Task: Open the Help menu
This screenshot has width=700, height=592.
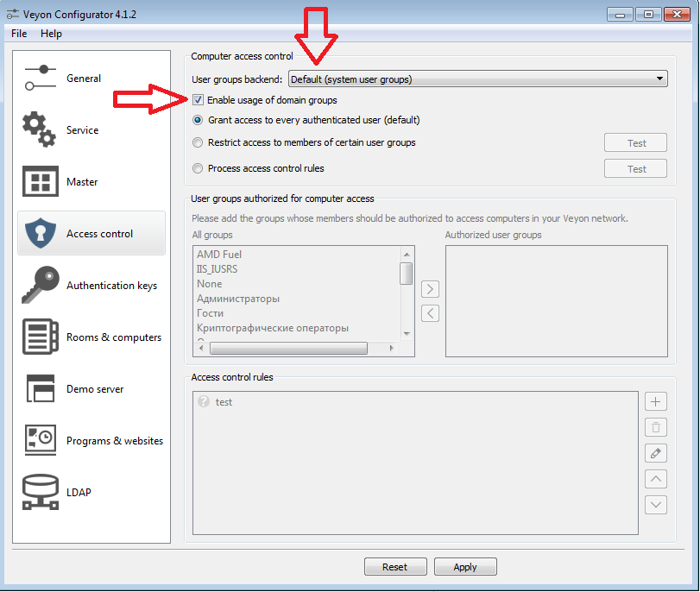Action: pyautogui.click(x=51, y=33)
